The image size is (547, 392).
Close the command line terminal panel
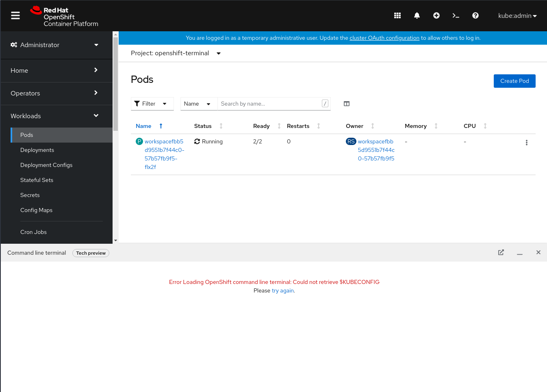pos(538,252)
